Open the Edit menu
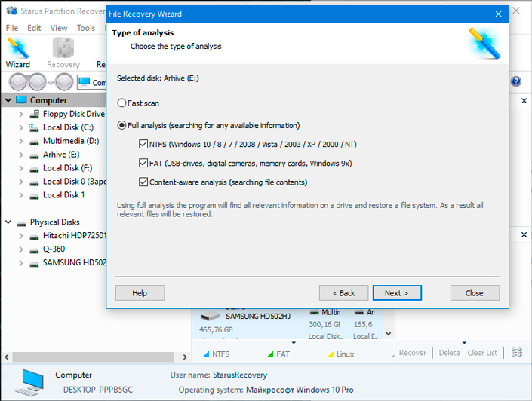Viewport: 532px width, 401px height. (34, 28)
